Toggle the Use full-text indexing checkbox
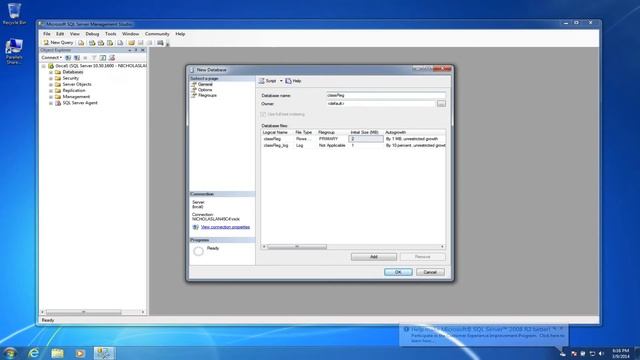640x360 pixels. [x=263, y=115]
